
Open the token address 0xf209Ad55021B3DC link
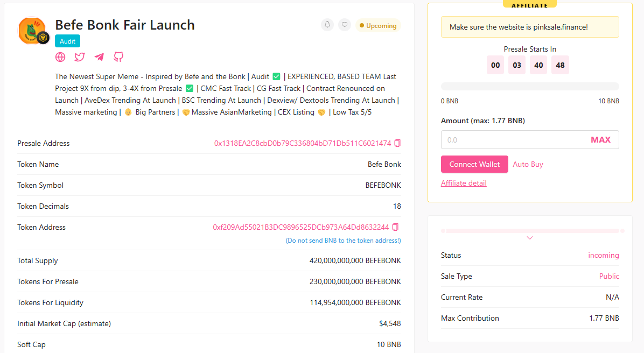(x=302, y=227)
